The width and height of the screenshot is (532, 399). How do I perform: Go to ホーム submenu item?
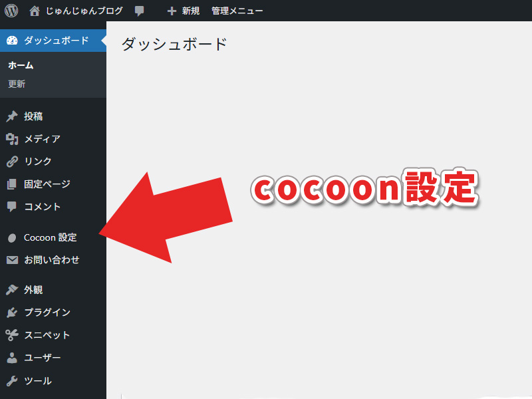tap(21, 65)
